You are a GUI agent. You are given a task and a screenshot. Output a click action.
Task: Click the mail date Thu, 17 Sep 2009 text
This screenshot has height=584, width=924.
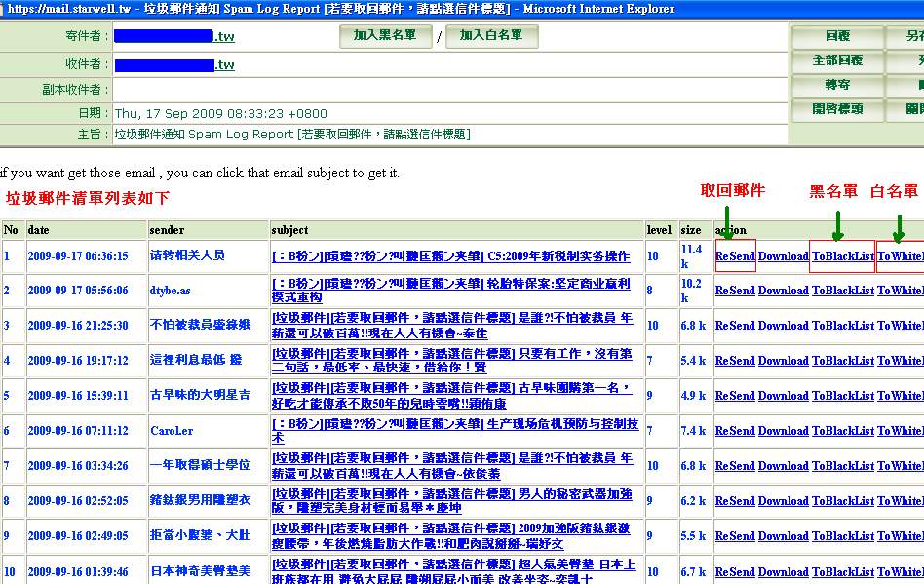221,113
